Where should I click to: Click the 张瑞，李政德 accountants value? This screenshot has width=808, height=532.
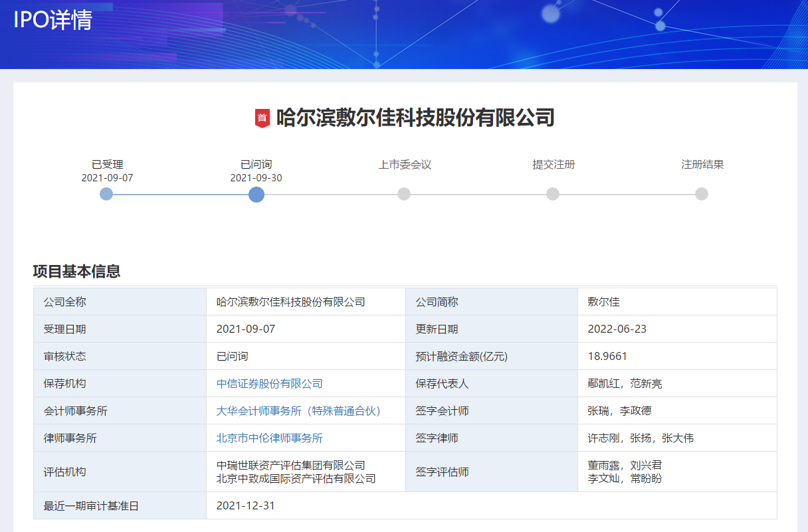click(x=620, y=411)
